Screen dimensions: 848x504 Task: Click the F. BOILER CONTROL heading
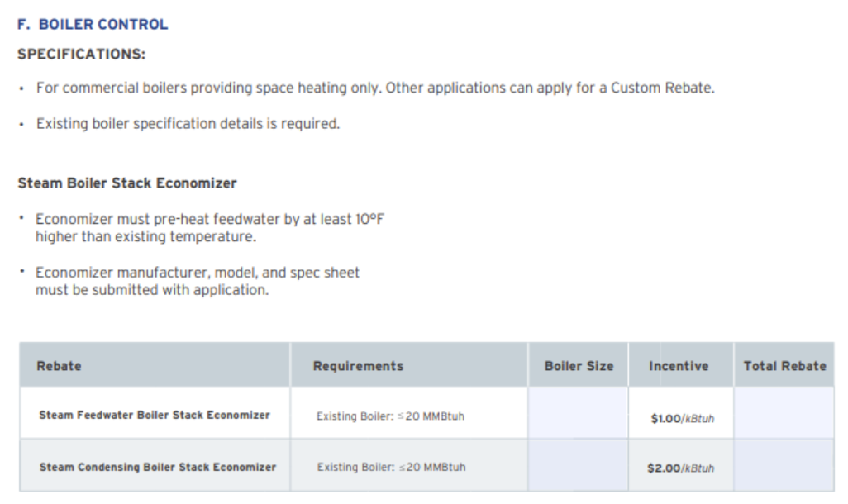(x=93, y=24)
